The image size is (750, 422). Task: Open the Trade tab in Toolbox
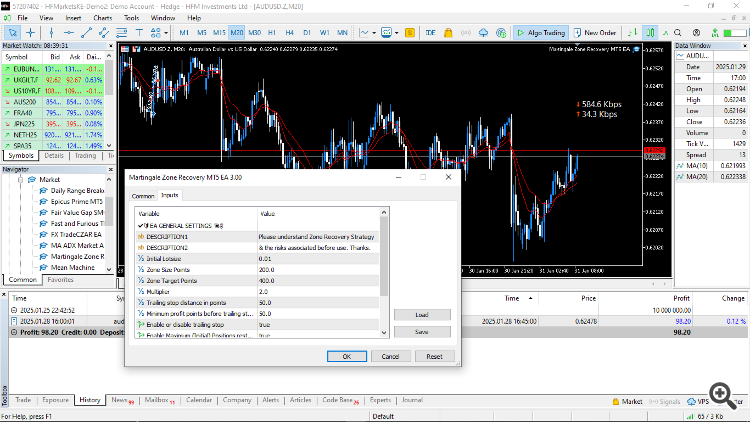pyautogui.click(x=23, y=400)
